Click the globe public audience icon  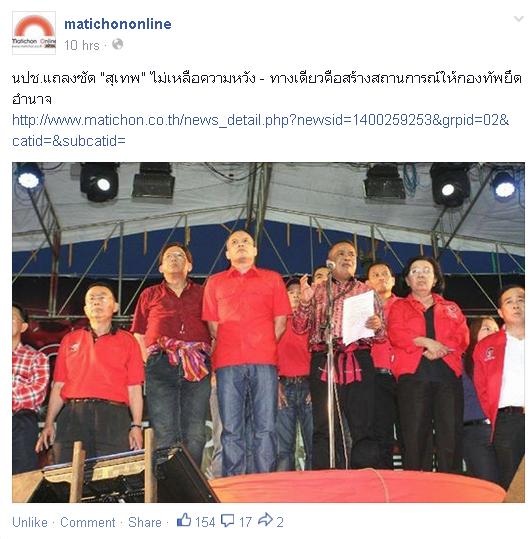(x=117, y=44)
